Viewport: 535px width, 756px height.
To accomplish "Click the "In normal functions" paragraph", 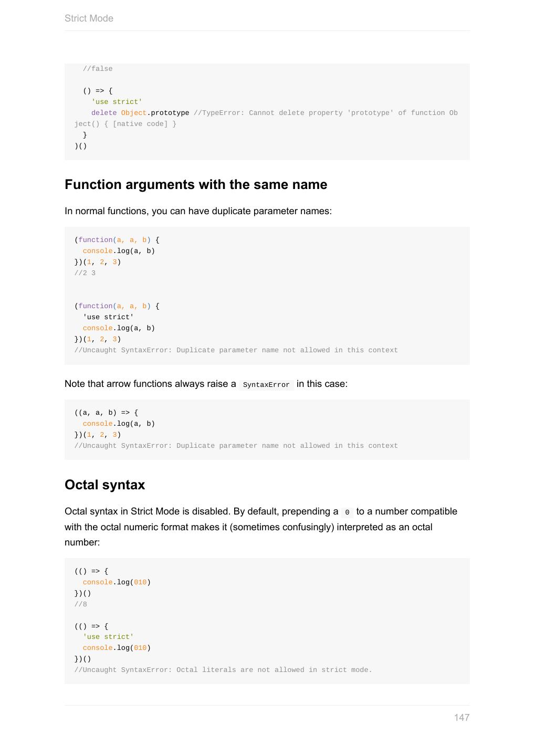I will [x=198, y=211].
